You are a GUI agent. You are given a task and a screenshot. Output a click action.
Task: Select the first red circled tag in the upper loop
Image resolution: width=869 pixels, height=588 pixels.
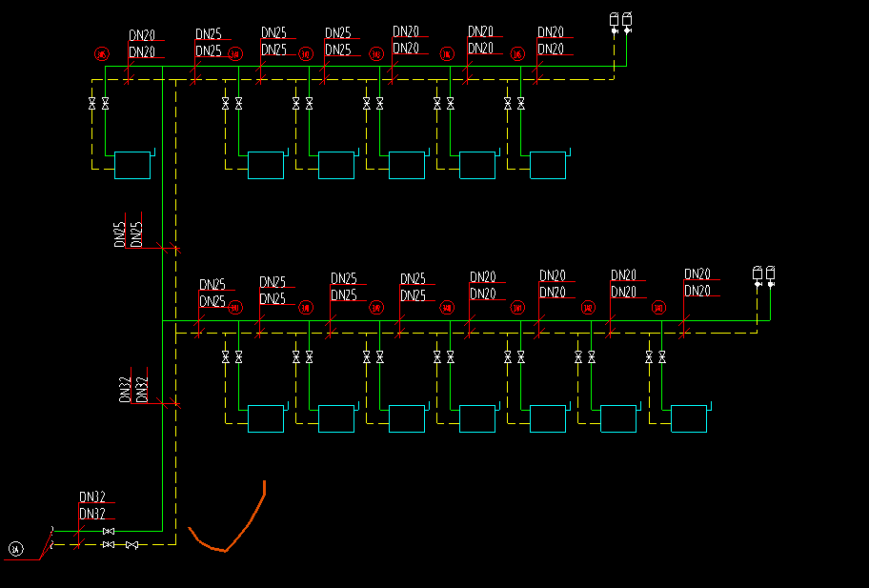point(102,53)
